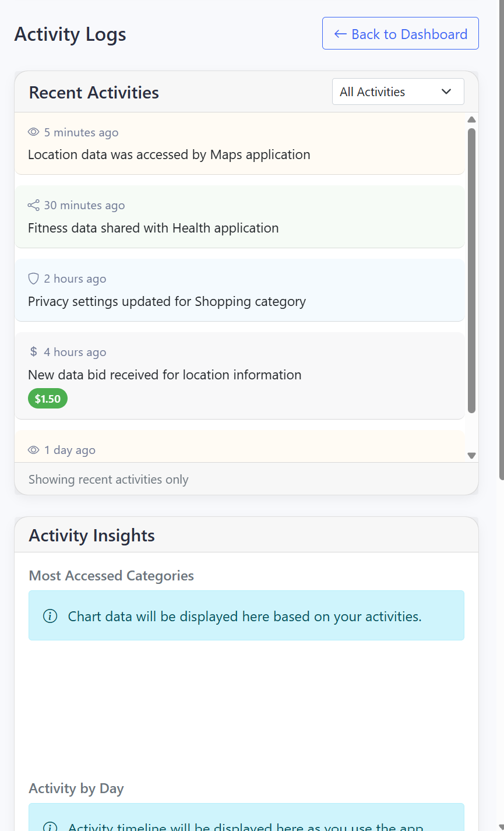Screen dimensions: 504x831
Task: Click the share icon on the fitness data activity
Action: (x=33, y=205)
